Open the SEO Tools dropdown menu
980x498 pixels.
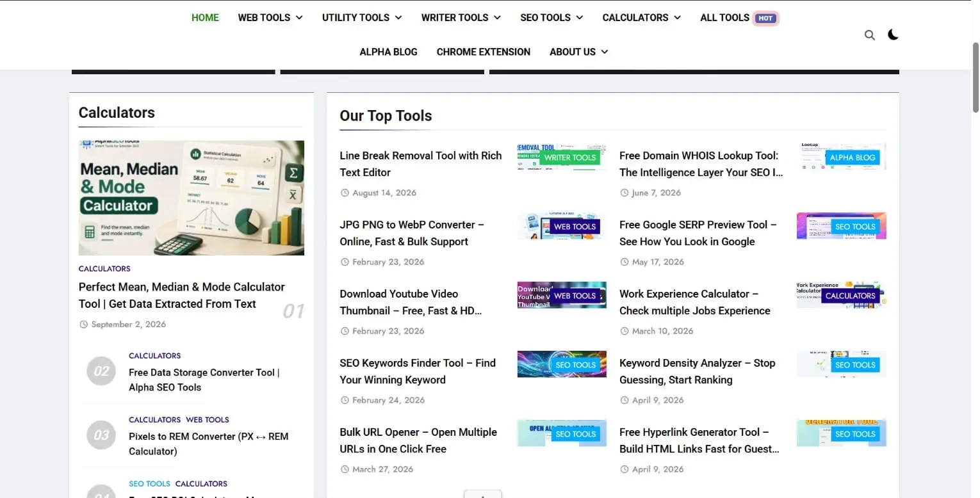[551, 18]
